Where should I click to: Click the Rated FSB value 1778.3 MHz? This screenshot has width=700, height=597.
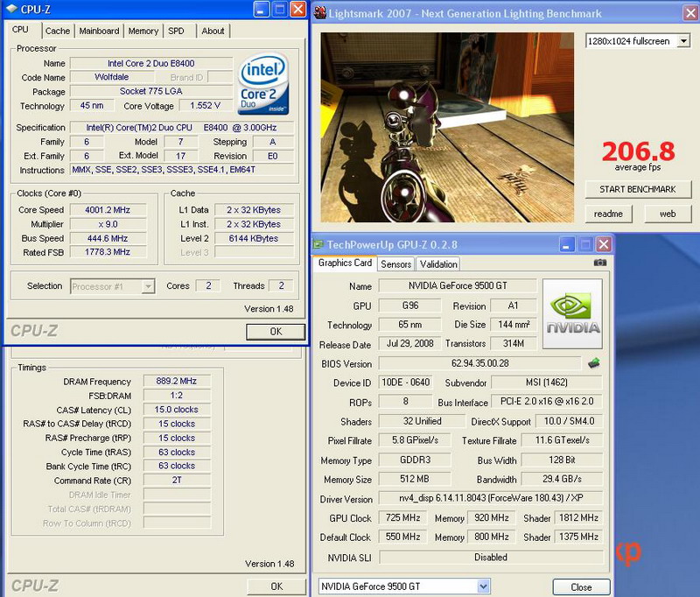click(x=108, y=252)
